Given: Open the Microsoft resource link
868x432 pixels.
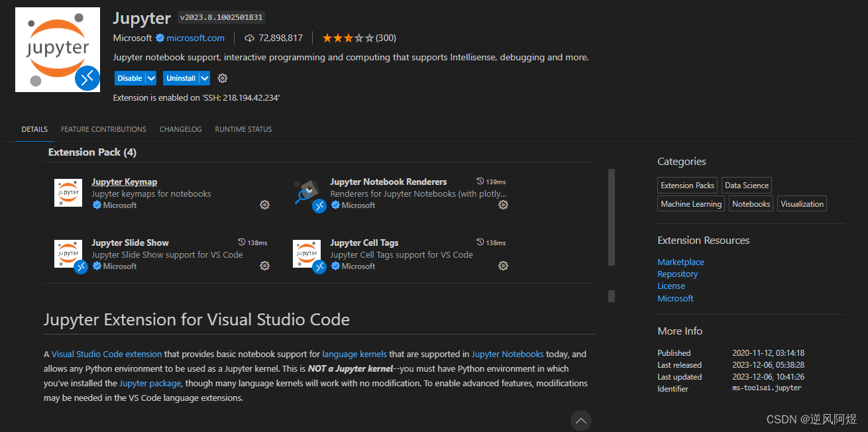Looking at the screenshot, I should click(675, 298).
